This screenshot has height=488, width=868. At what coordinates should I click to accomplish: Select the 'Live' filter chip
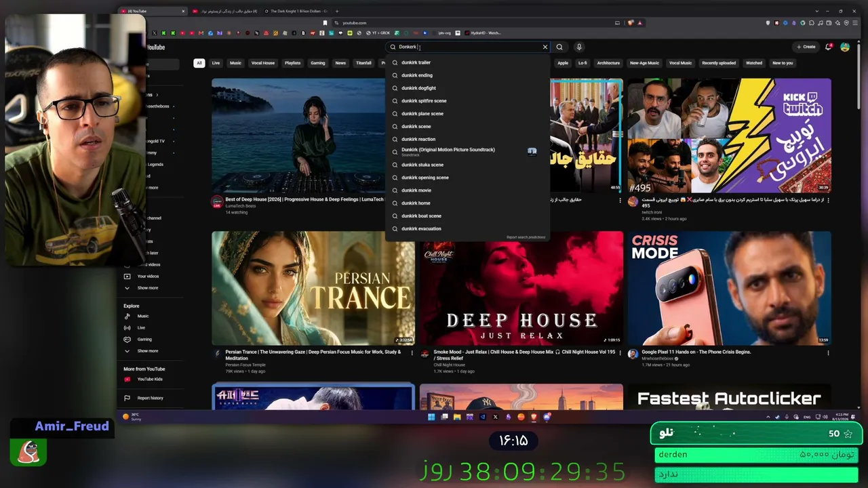tap(216, 63)
